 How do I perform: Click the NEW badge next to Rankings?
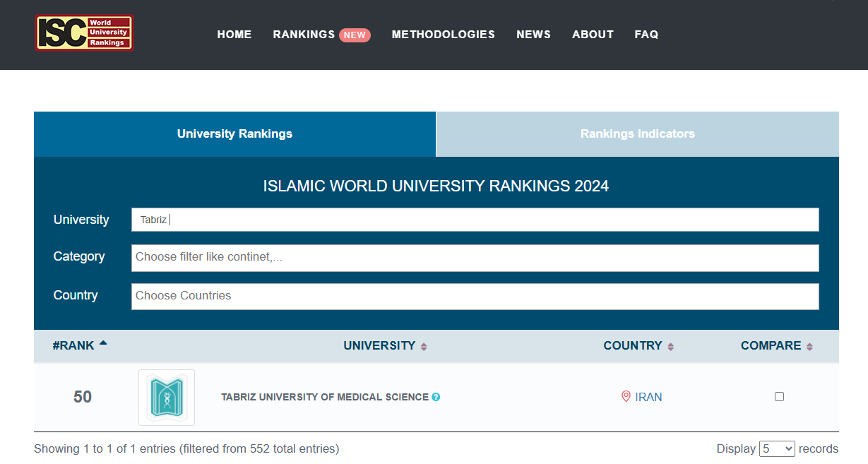[x=355, y=35]
